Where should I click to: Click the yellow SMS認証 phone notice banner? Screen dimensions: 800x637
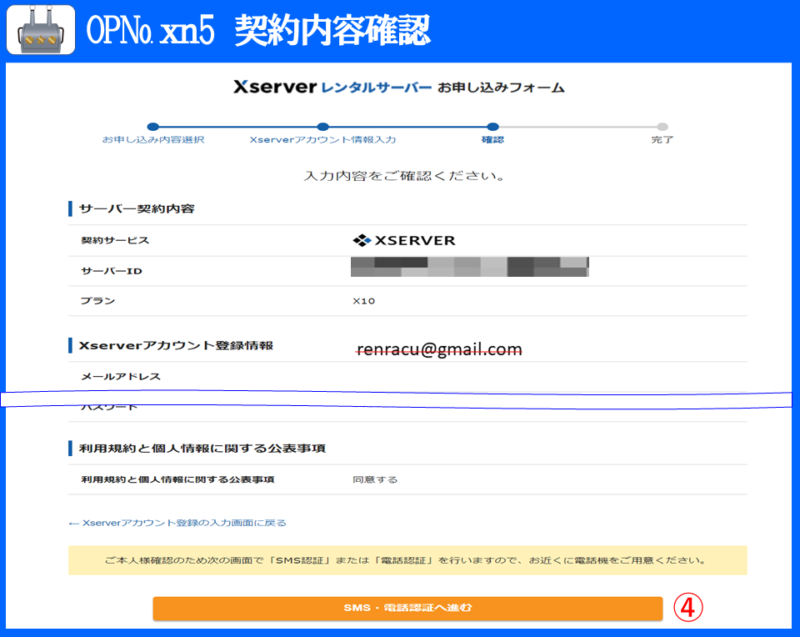(408, 560)
